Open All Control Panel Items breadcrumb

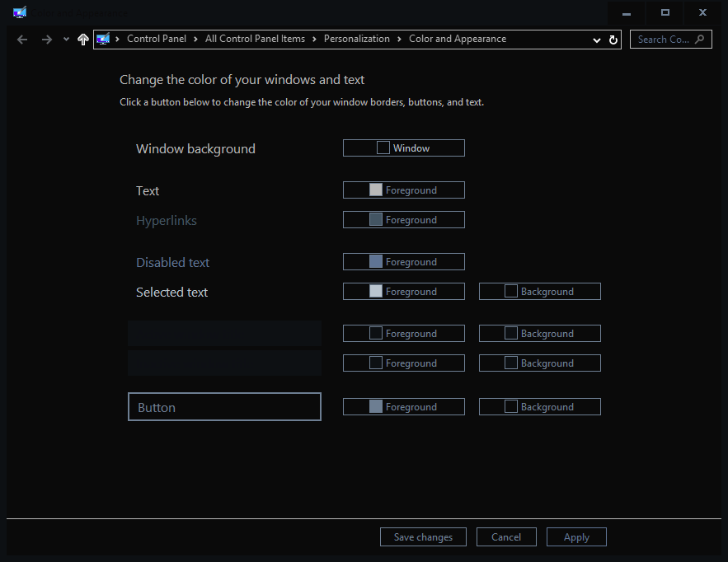(255, 39)
